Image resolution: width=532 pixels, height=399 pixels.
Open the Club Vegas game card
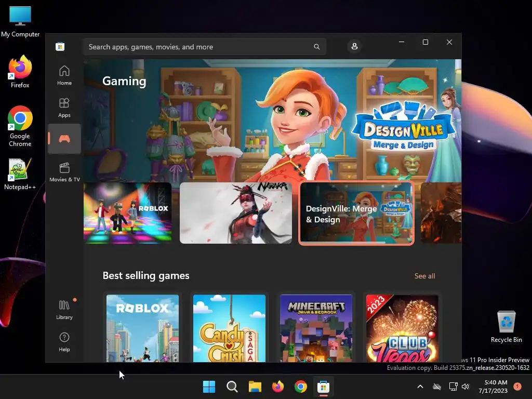click(403, 328)
